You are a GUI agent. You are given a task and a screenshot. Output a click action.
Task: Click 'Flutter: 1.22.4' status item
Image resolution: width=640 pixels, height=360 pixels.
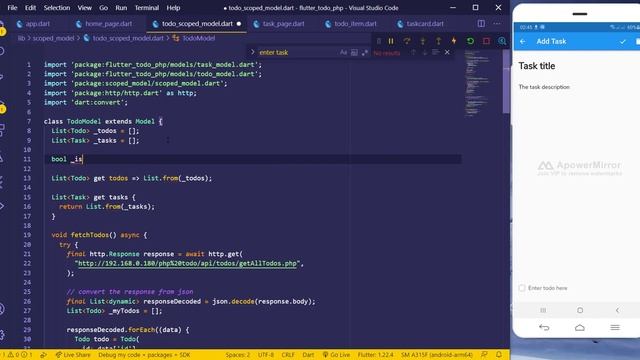coord(376,355)
